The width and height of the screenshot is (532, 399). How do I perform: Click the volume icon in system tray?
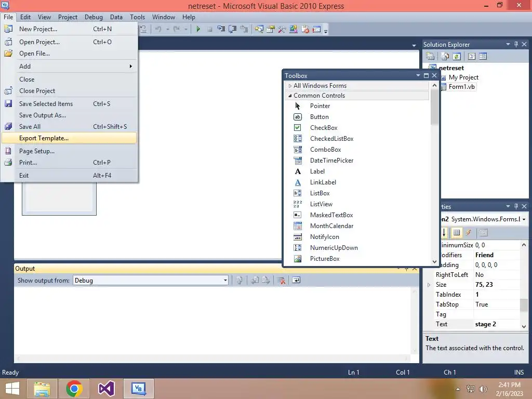(x=483, y=389)
